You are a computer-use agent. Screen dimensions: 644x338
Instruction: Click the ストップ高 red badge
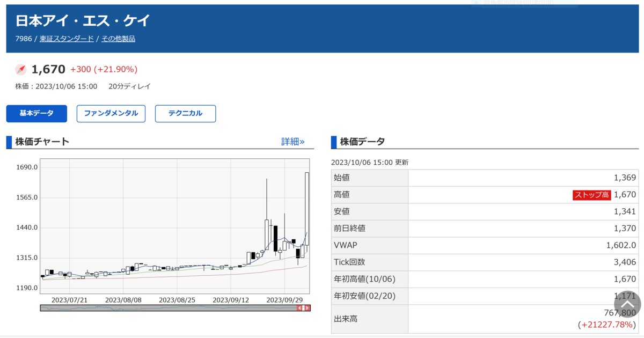tap(592, 195)
